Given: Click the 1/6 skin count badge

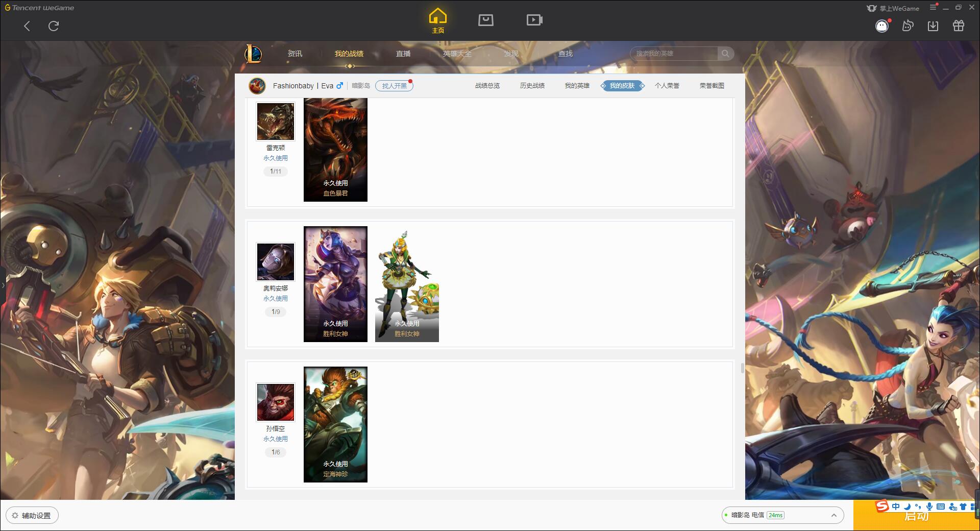Looking at the screenshot, I should 276,452.
